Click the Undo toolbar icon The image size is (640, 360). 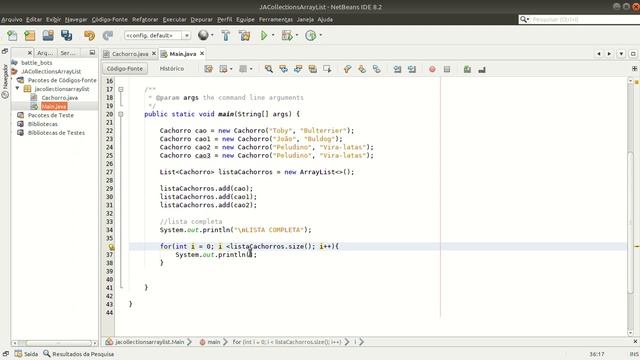pyautogui.click(x=89, y=36)
